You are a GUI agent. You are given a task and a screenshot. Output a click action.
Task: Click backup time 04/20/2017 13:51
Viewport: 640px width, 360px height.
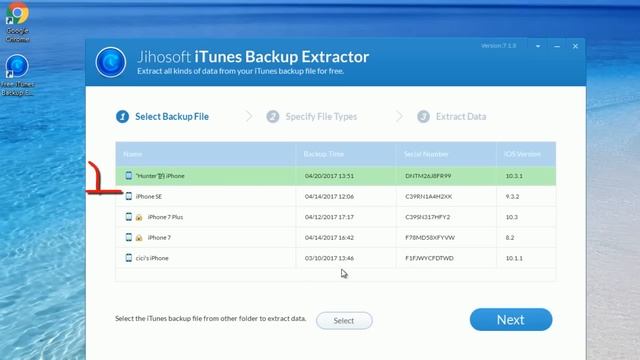[329, 176]
